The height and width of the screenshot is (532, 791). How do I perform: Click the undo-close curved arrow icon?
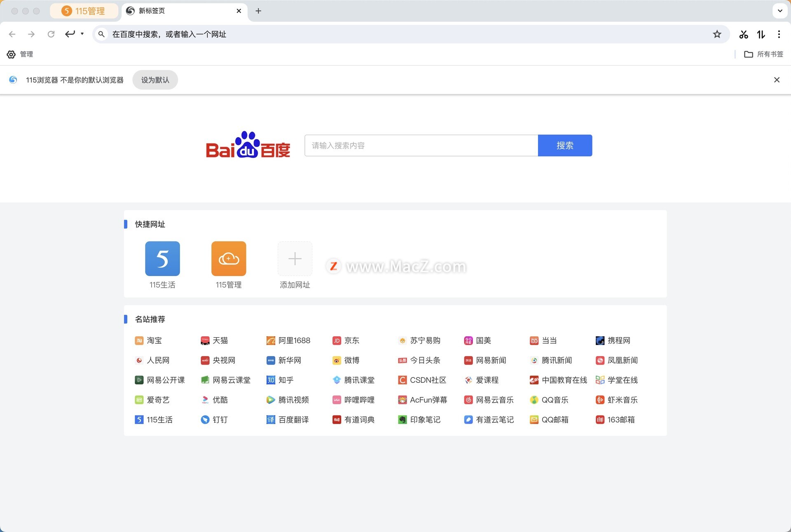pos(70,34)
